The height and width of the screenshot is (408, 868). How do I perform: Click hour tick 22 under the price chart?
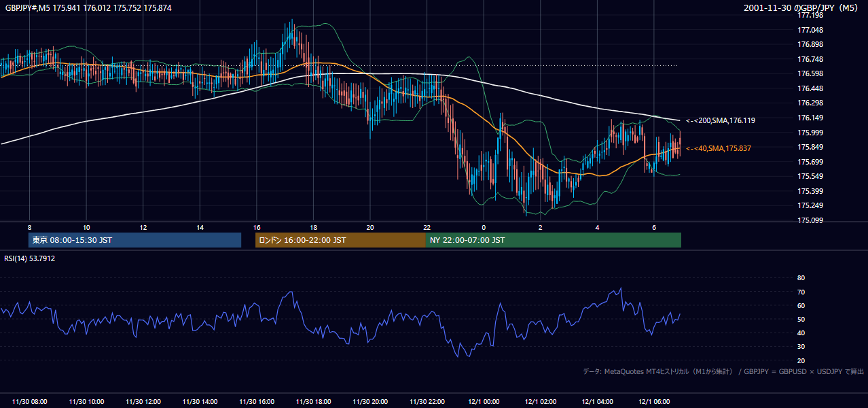[x=427, y=227]
